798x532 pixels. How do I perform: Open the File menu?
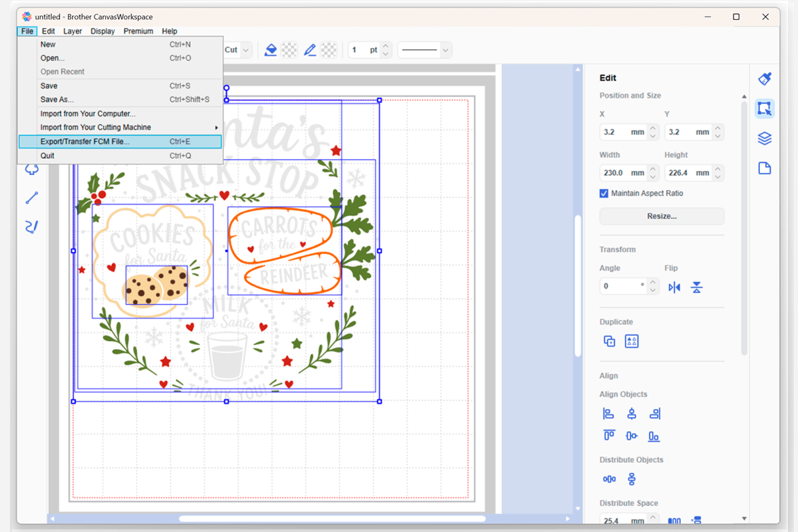[27, 31]
